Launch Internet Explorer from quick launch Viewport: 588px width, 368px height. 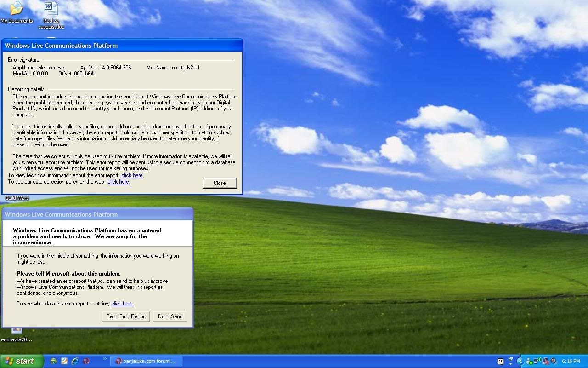[75, 361]
